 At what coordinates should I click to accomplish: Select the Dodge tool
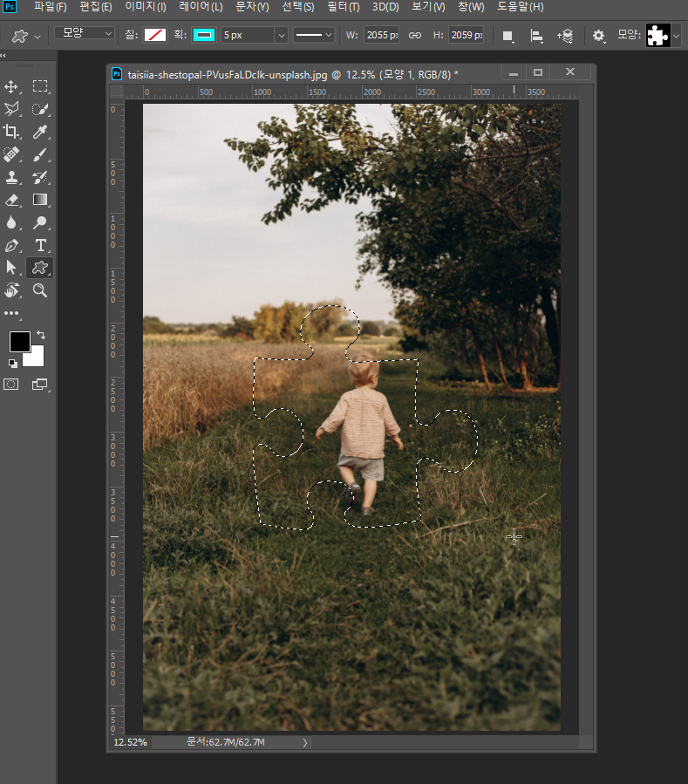(x=40, y=222)
